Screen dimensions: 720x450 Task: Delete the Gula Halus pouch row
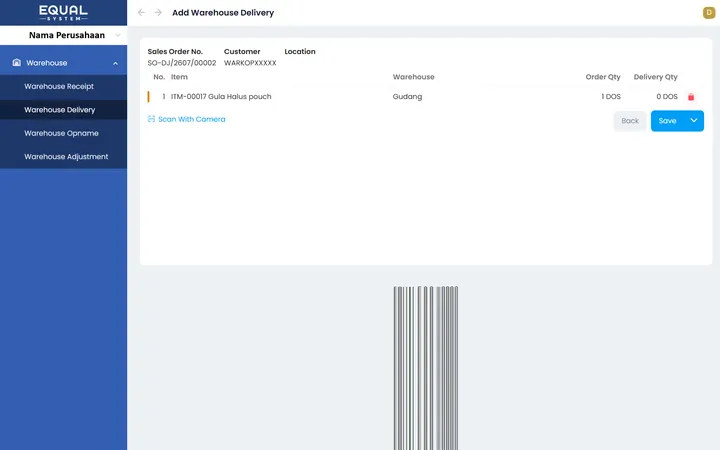click(x=691, y=97)
